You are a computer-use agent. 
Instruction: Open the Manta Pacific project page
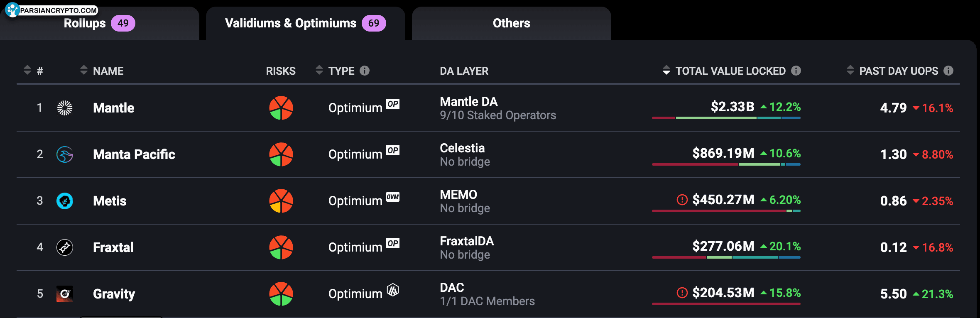[x=134, y=154]
